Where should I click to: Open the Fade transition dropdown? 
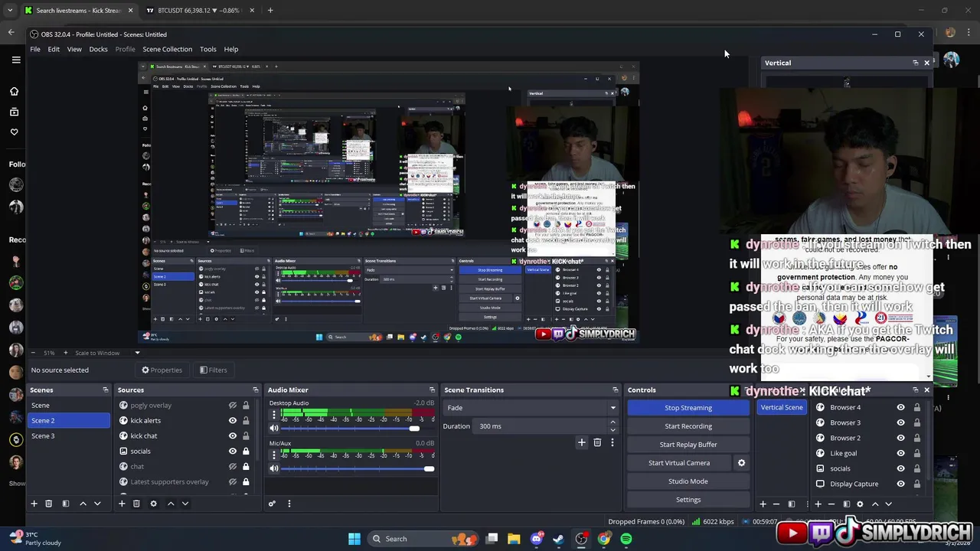click(x=531, y=408)
